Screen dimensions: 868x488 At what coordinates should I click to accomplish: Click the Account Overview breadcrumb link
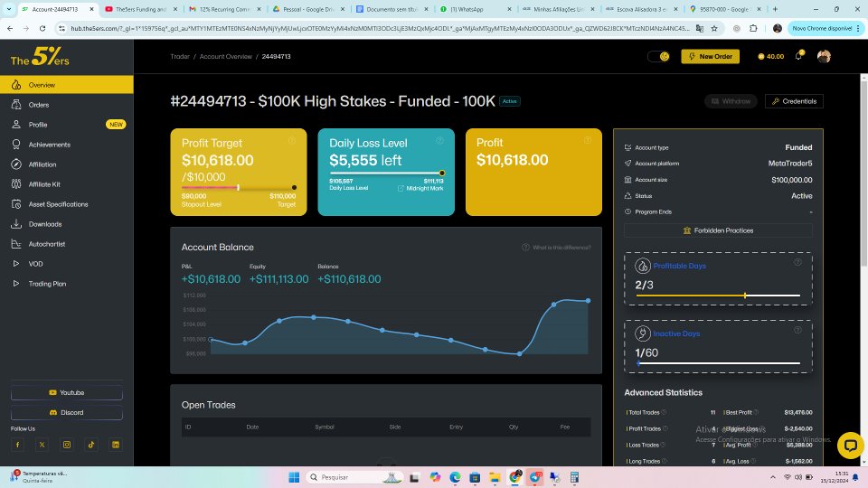[226, 56]
